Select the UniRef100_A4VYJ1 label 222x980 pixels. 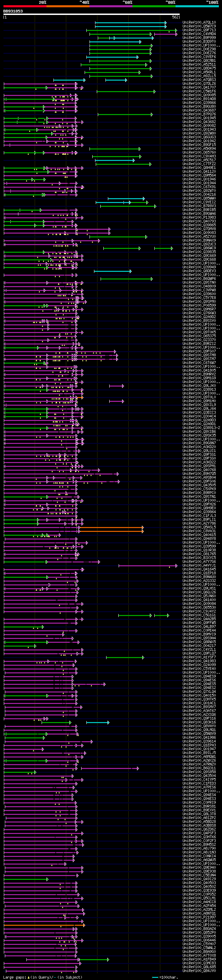tap(199, 565)
